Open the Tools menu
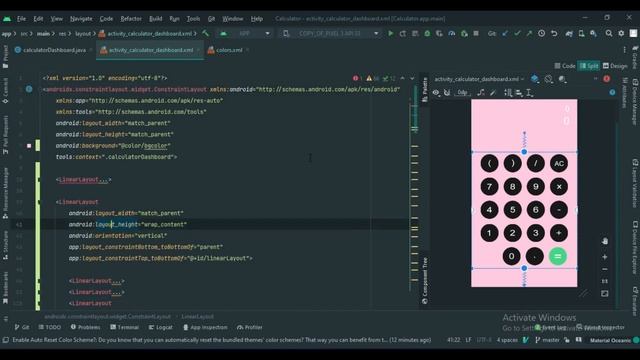Image resolution: width=640 pixels, height=360 pixels. point(193,19)
